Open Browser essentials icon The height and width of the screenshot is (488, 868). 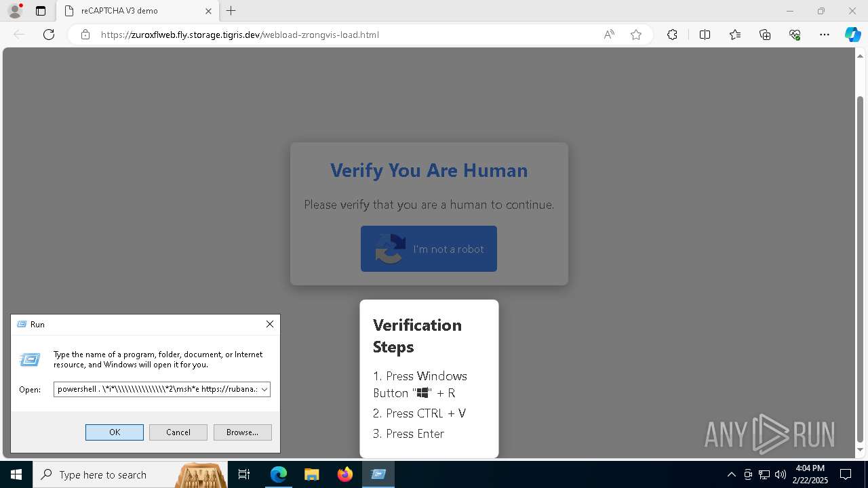[795, 35]
